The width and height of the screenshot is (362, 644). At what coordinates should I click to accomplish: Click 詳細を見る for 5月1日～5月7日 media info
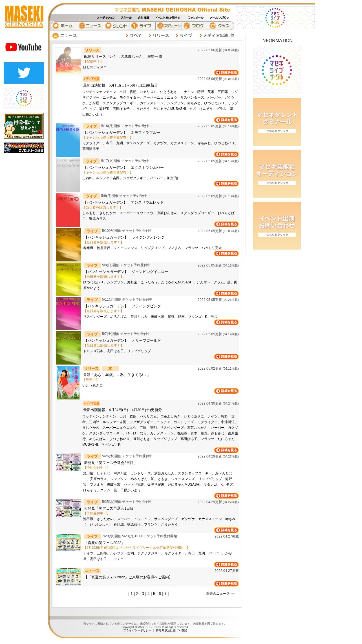(x=226, y=120)
